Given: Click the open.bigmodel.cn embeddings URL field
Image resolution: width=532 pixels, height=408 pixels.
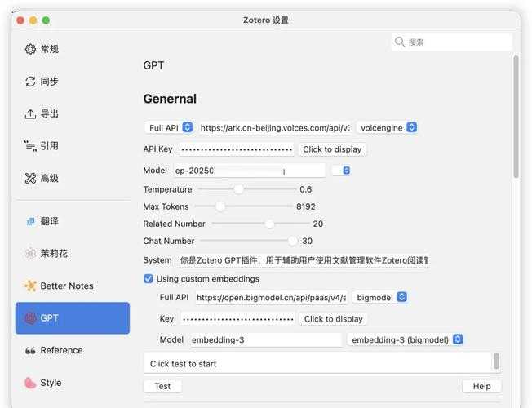Looking at the screenshot, I should (271, 298).
